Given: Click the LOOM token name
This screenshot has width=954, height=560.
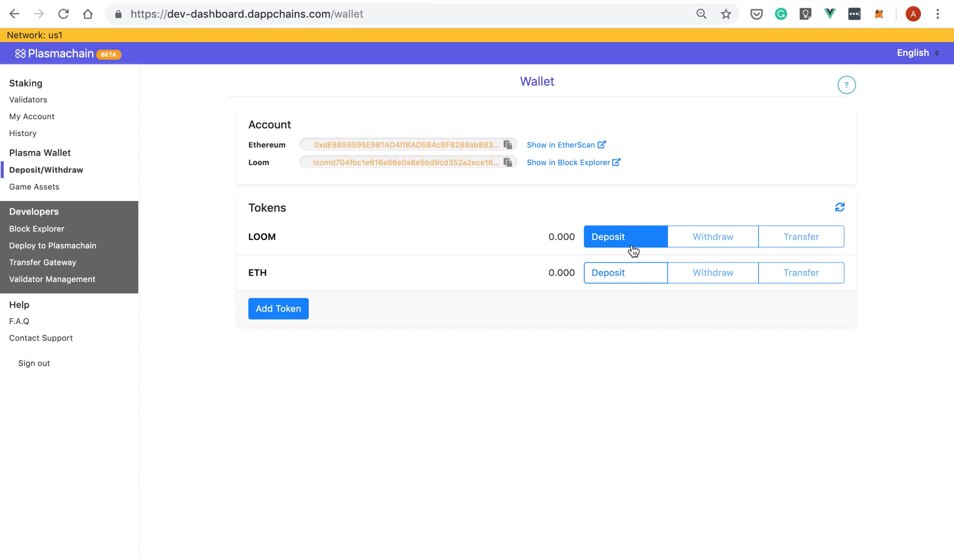Looking at the screenshot, I should click(x=262, y=237).
